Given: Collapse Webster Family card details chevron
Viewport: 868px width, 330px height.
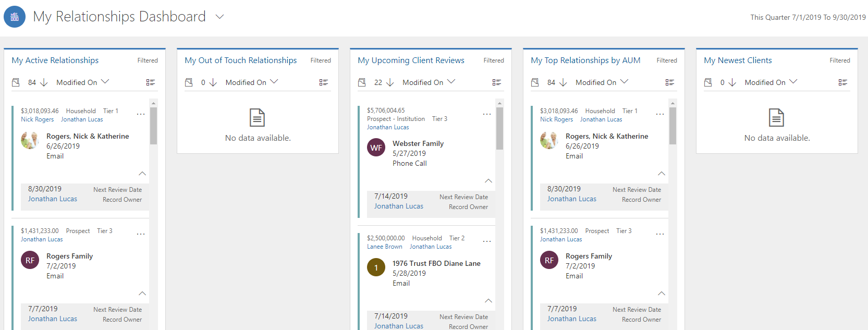Looking at the screenshot, I should coord(488,181).
